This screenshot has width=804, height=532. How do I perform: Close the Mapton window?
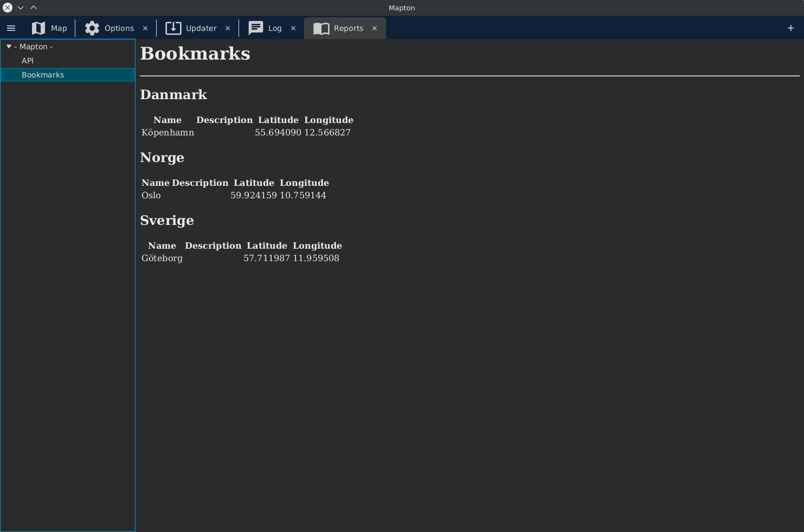(x=8, y=8)
